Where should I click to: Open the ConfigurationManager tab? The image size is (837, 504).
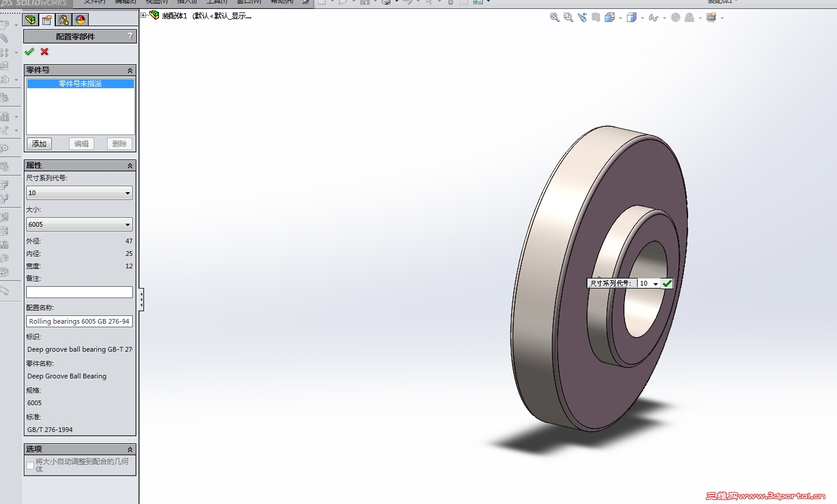click(x=64, y=20)
